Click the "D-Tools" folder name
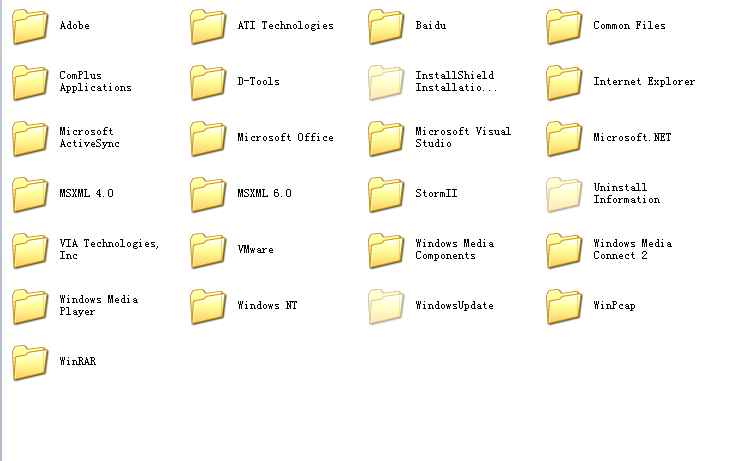Screen dimensions: 743x461 coord(258,81)
